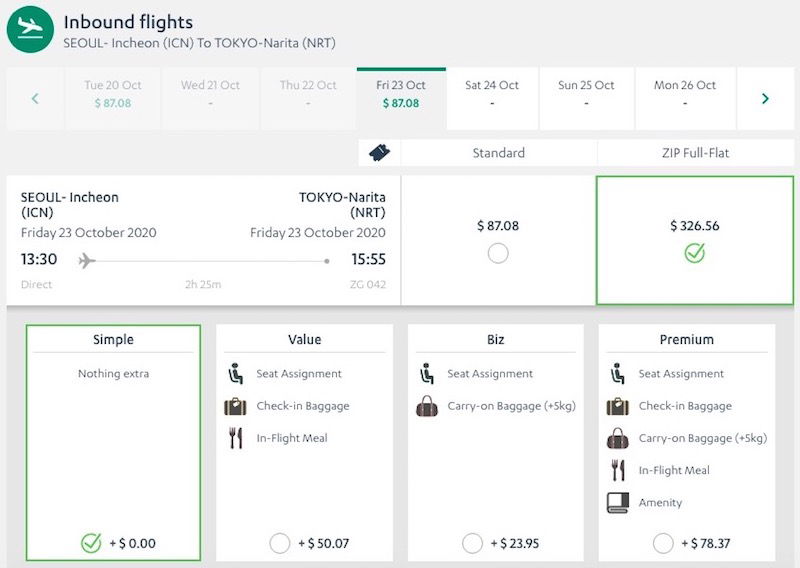Click the green inbound flights plane icon
Viewport: 800px width, 568px height.
[x=30, y=28]
